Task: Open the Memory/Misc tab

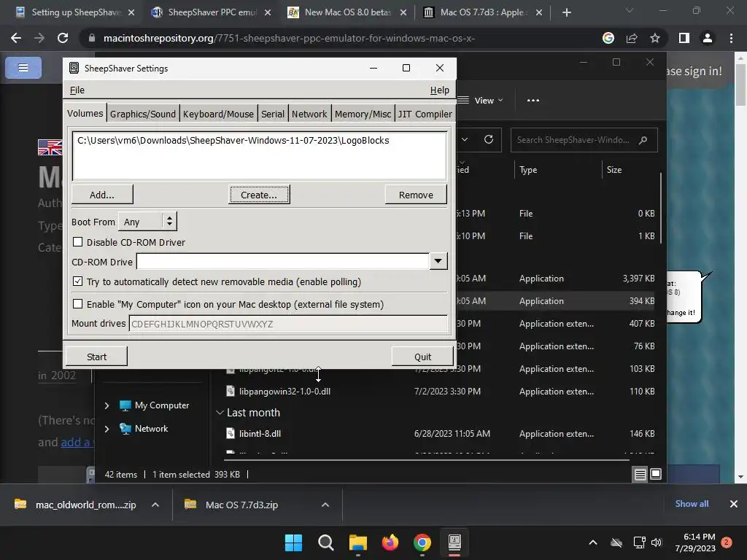Action: [x=363, y=114]
